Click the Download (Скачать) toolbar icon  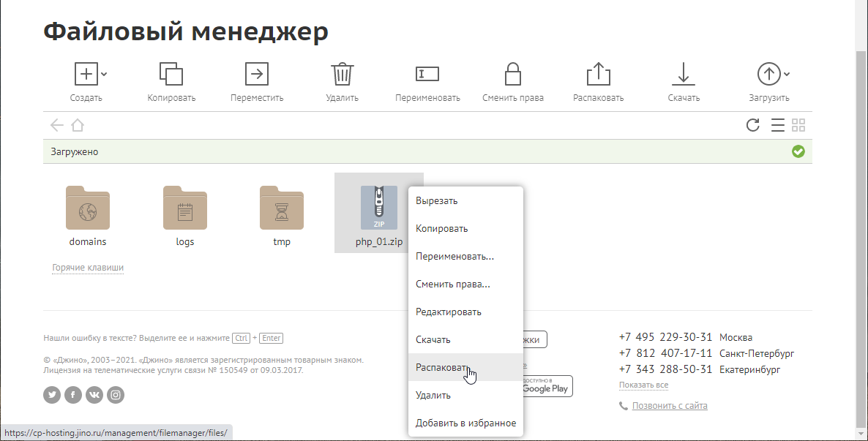pyautogui.click(x=683, y=75)
